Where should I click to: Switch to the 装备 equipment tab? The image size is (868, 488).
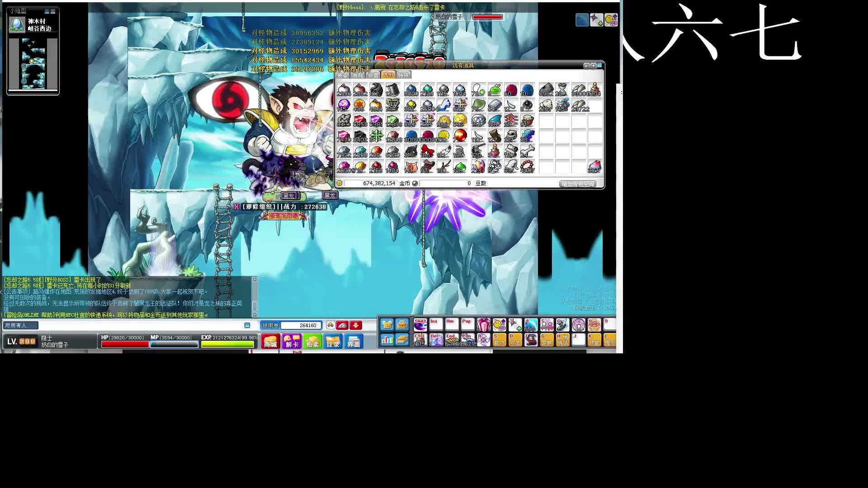[342, 75]
